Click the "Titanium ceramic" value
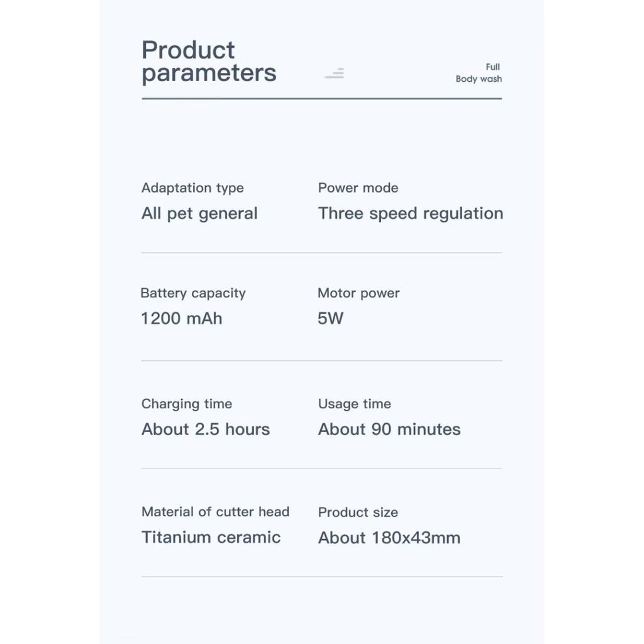Screen dimensions: 644x644 [x=211, y=538]
